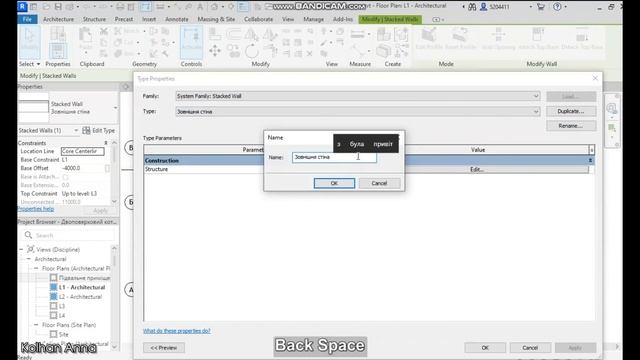Select the L3 floor plan item
This screenshot has width=640, height=360.
click(62, 306)
